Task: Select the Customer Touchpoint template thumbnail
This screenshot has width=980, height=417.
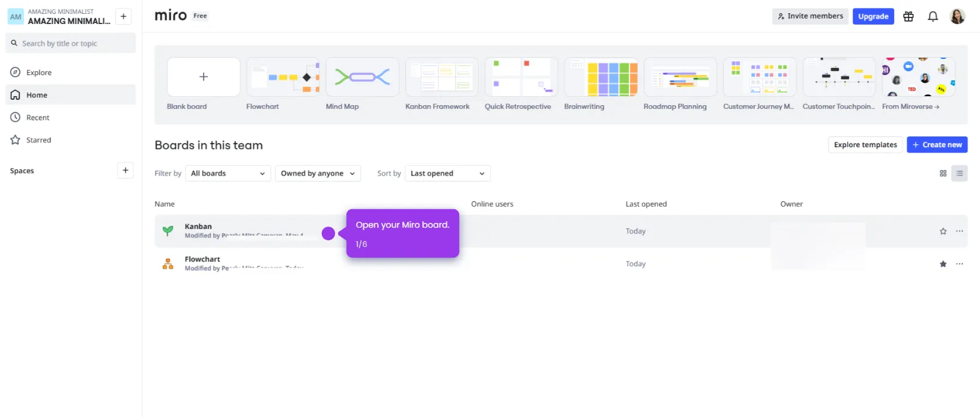Action: click(x=839, y=77)
